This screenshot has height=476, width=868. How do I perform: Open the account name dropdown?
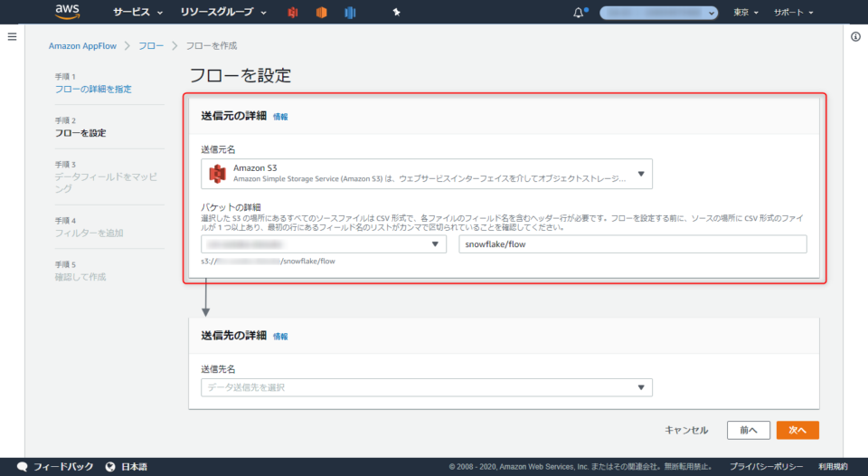659,13
